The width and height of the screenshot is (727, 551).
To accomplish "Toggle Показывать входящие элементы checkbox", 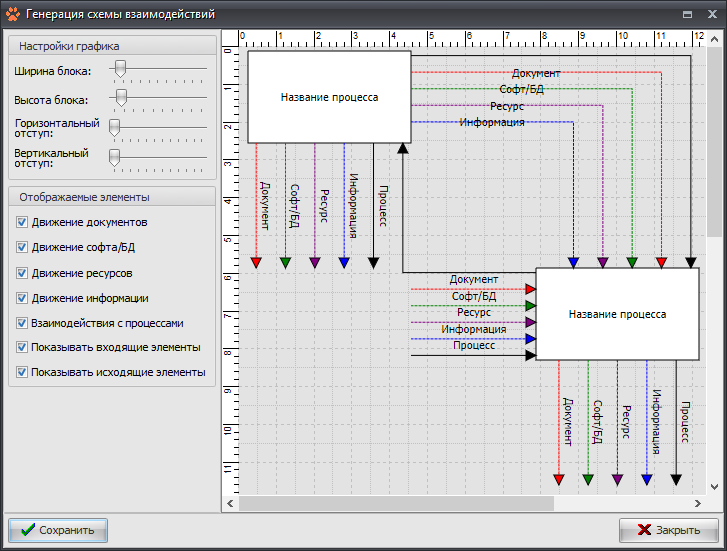I will [x=22, y=347].
